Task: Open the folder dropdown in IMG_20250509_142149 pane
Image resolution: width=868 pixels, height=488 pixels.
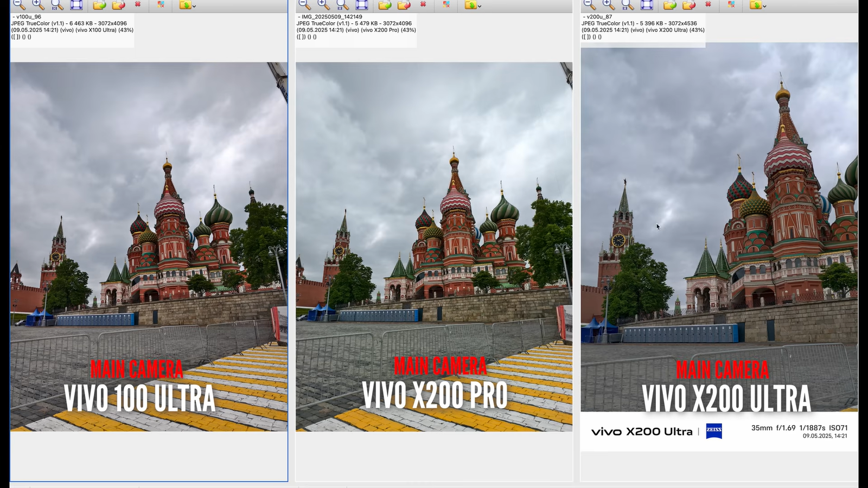Action: (x=473, y=5)
